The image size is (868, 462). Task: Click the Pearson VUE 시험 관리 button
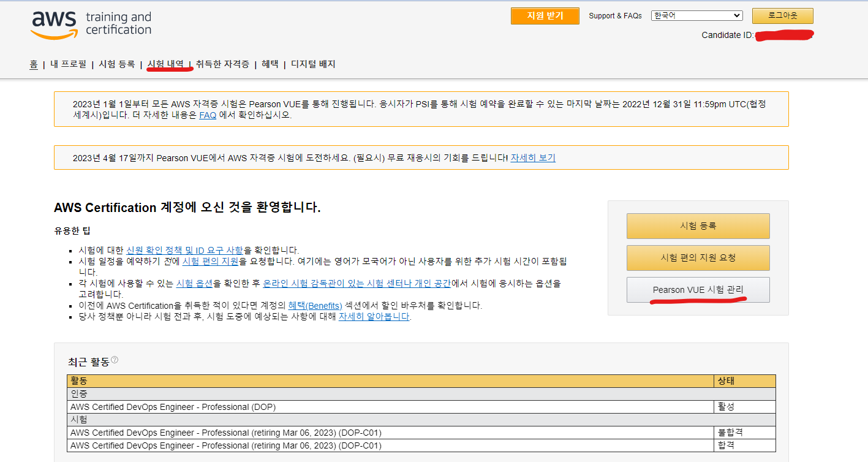(x=698, y=290)
